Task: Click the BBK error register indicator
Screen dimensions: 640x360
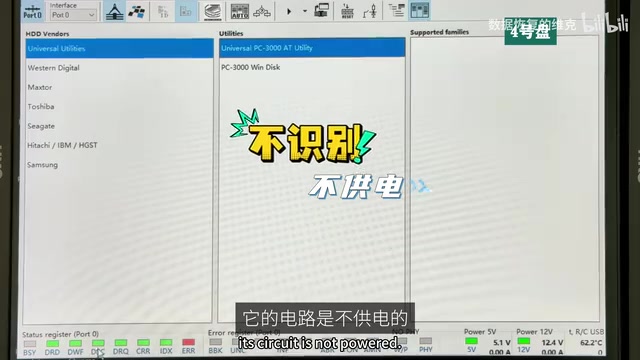Action: coord(215,342)
